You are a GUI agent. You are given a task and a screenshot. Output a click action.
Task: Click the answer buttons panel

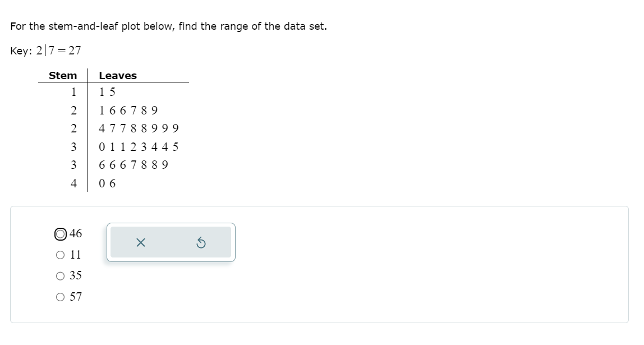pos(170,242)
